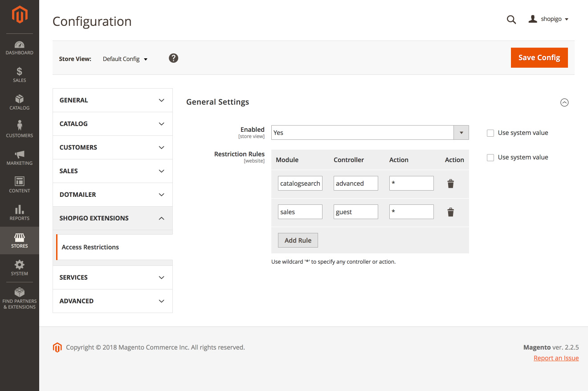Viewport: 588px width, 391px height.
Task: Toggle Use system value for Restriction Rules
Action: point(490,158)
